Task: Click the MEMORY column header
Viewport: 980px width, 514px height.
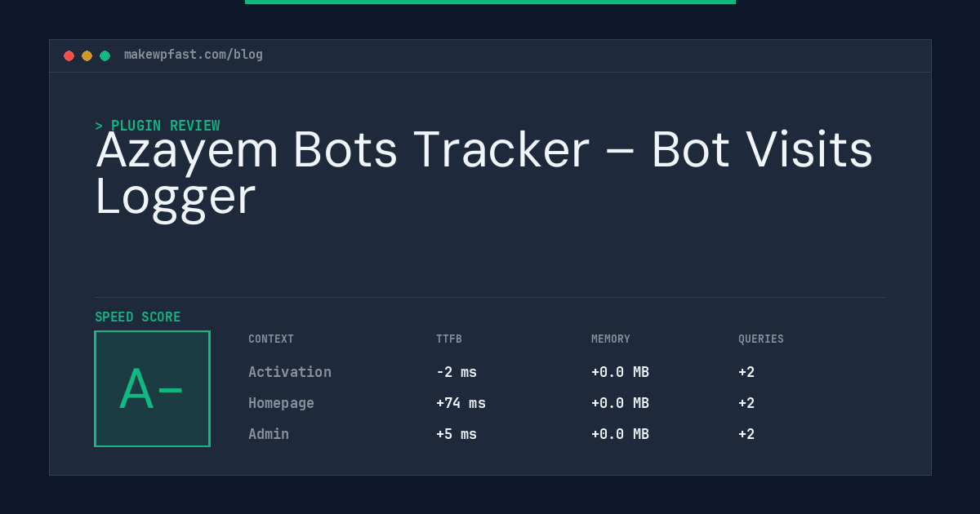Action: tap(611, 339)
